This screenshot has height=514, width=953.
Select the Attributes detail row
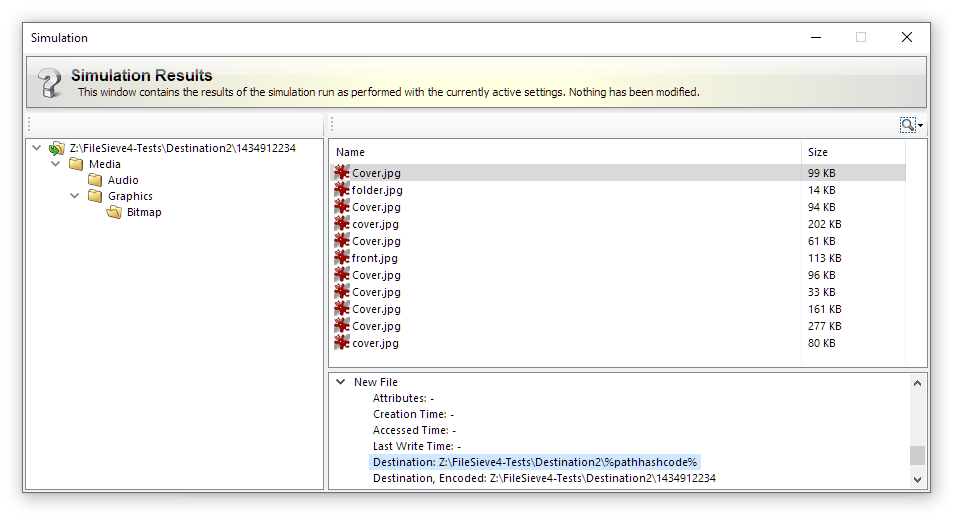pyautogui.click(x=404, y=398)
